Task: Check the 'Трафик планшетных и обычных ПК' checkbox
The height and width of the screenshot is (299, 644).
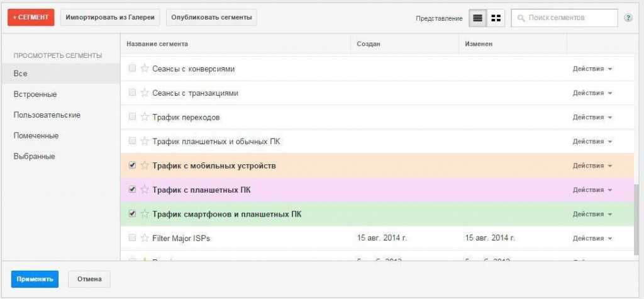Action: point(132,141)
